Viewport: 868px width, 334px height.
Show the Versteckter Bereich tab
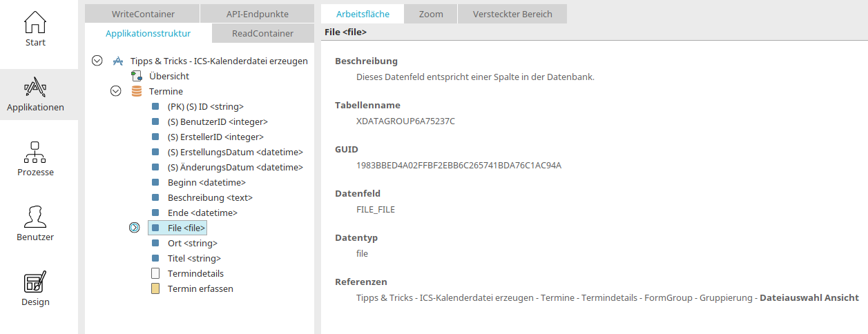pyautogui.click(x=512, y=14)
